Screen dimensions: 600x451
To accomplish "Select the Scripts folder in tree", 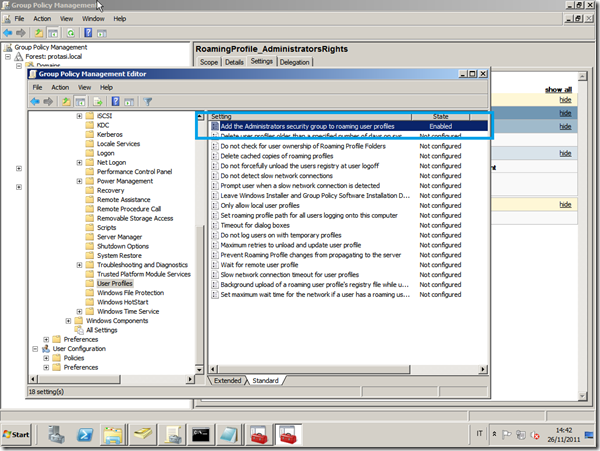I will pos(106,228).
